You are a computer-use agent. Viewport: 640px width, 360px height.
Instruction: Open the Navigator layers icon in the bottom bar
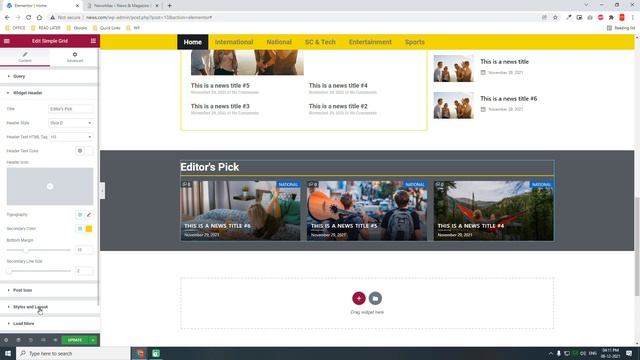tap(18, 340)
